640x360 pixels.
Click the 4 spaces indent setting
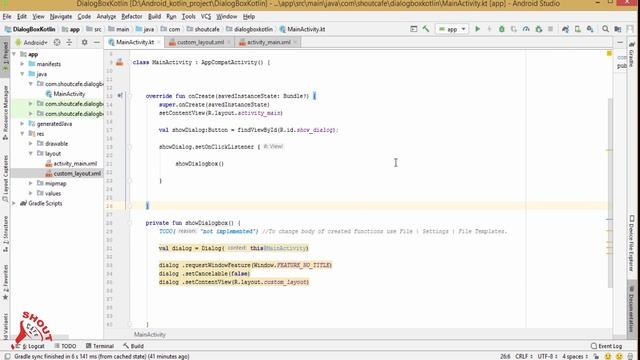click(x=575, y=356)
